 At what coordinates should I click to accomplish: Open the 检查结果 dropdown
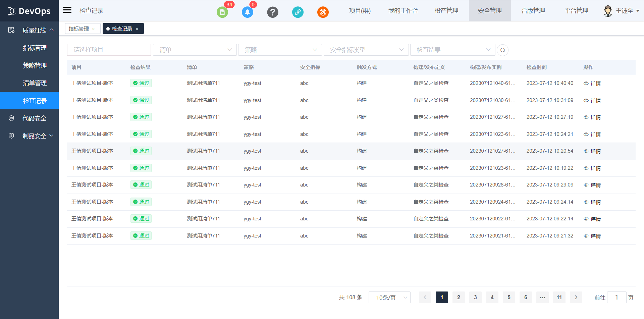(x=452, y=50)
